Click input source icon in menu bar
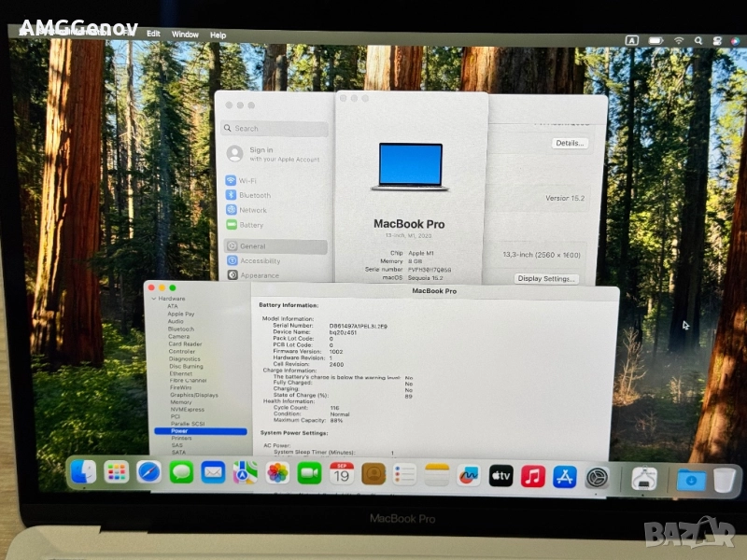The height and width of the screenshot is (560, 747). tap(632, 40)
